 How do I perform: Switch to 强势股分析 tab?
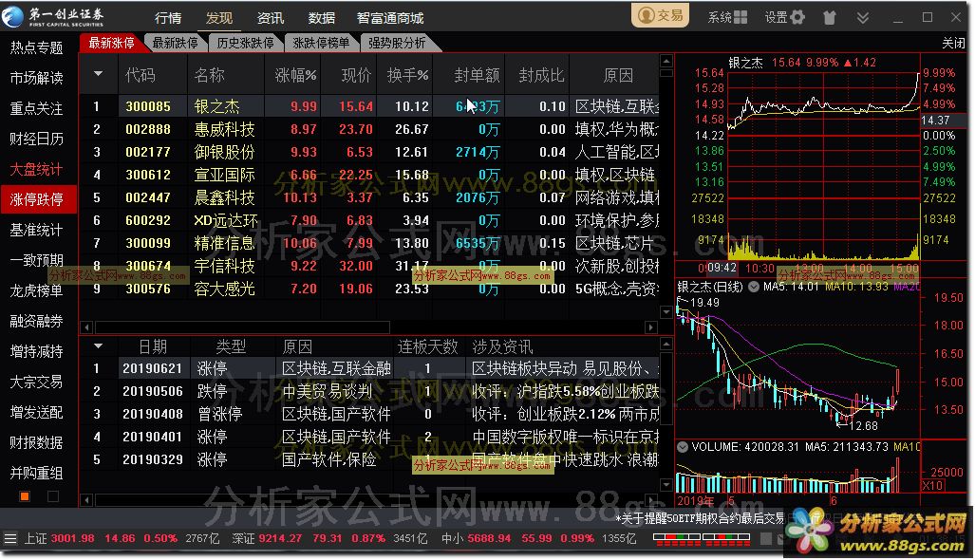(x=397, y=43)
